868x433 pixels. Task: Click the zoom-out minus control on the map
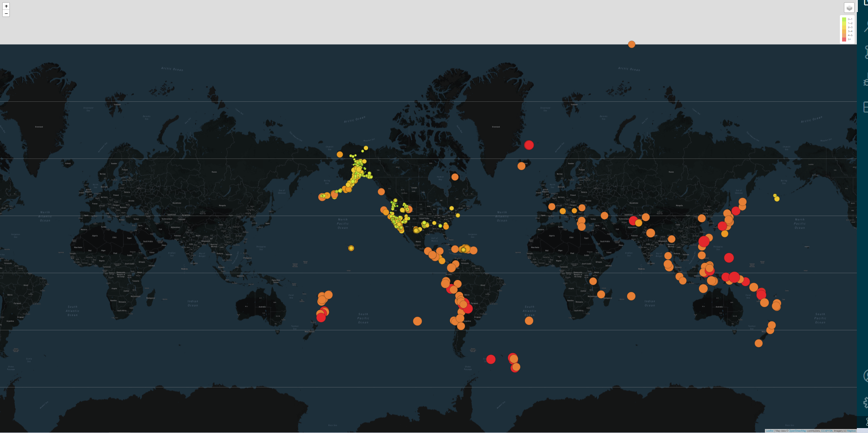pos(6,13)
